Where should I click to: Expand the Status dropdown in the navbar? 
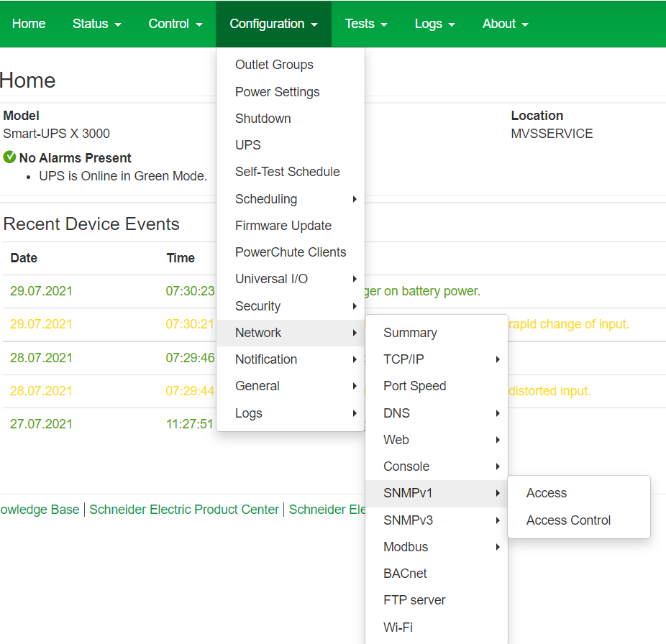coord(97,24)
